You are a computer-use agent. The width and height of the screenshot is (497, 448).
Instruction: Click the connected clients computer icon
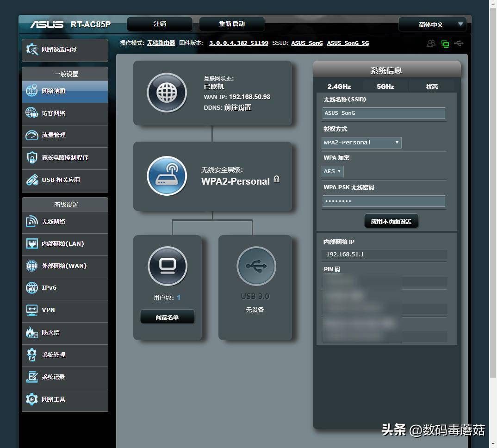pos(167,266)
